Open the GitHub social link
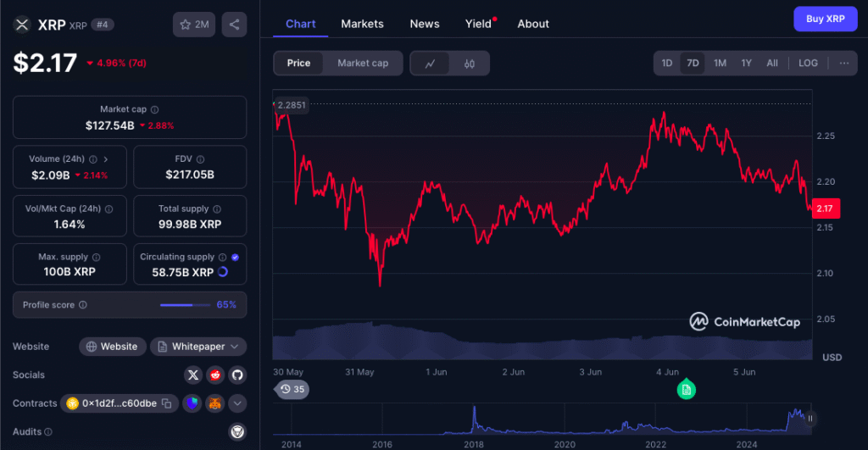868x450 pixels. click(237, 375)
